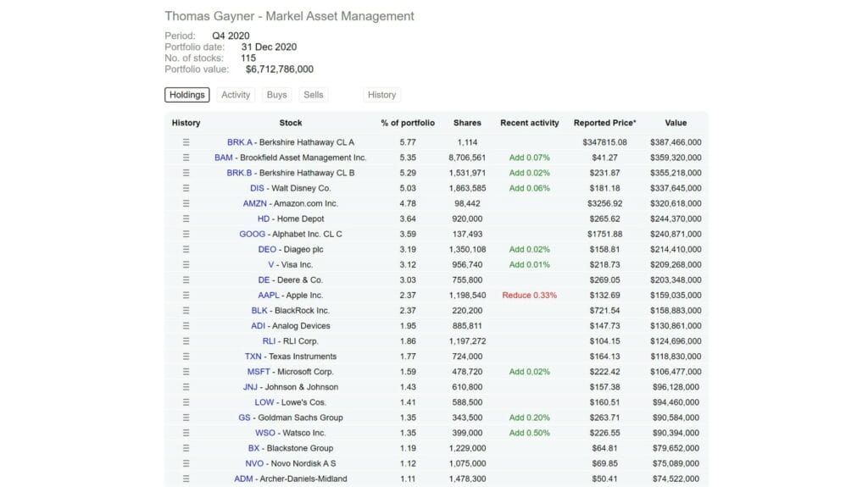This screenshot has height=487, width=868.
Task: Open history icon for RLI Corp. row
Action: tap(186, 341)
